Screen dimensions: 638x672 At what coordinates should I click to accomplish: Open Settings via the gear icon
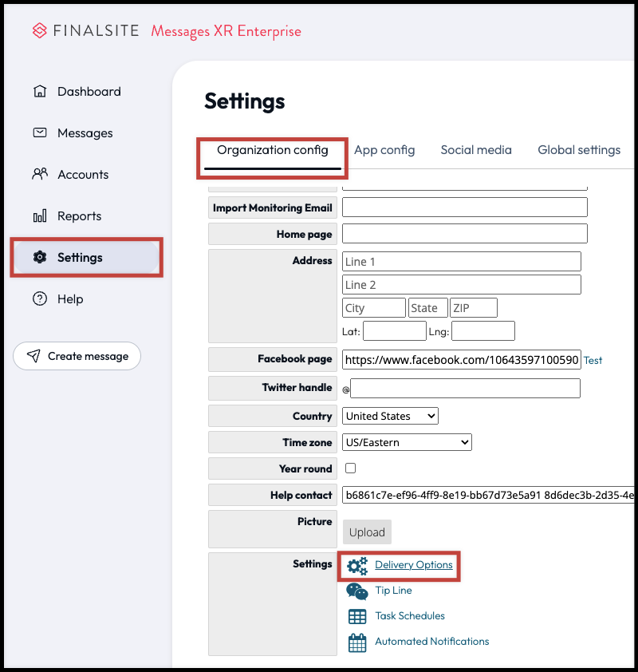(40, 257)
